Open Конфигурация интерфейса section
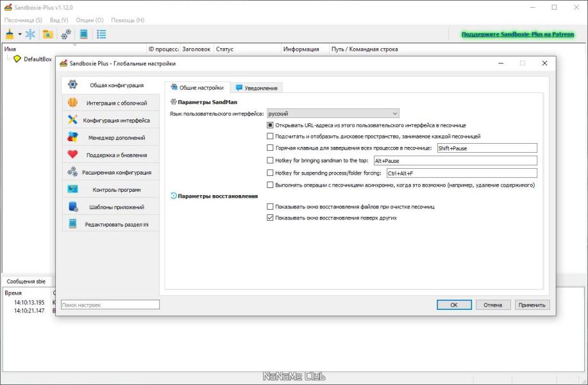 (x=111, y=120)
